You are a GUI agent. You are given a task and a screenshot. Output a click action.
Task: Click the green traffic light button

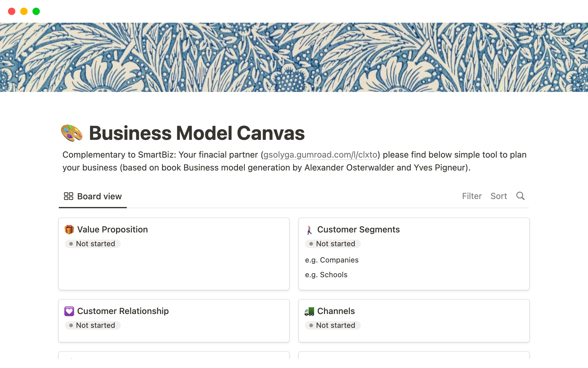[x=36, y=11]
